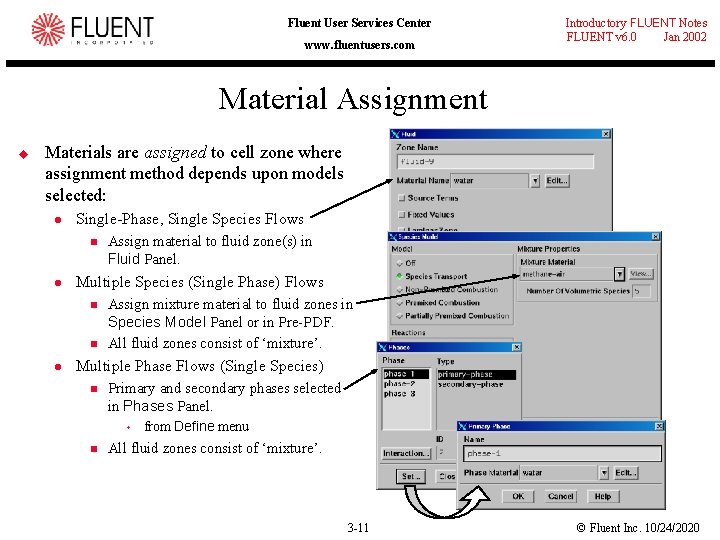
Task: Click the Fluent starburst logo
Action: pos(48,29)
